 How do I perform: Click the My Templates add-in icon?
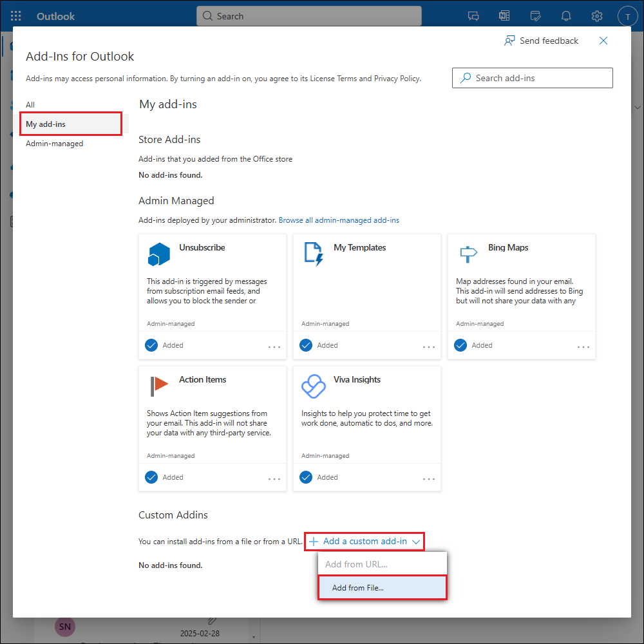click(314, 254)
